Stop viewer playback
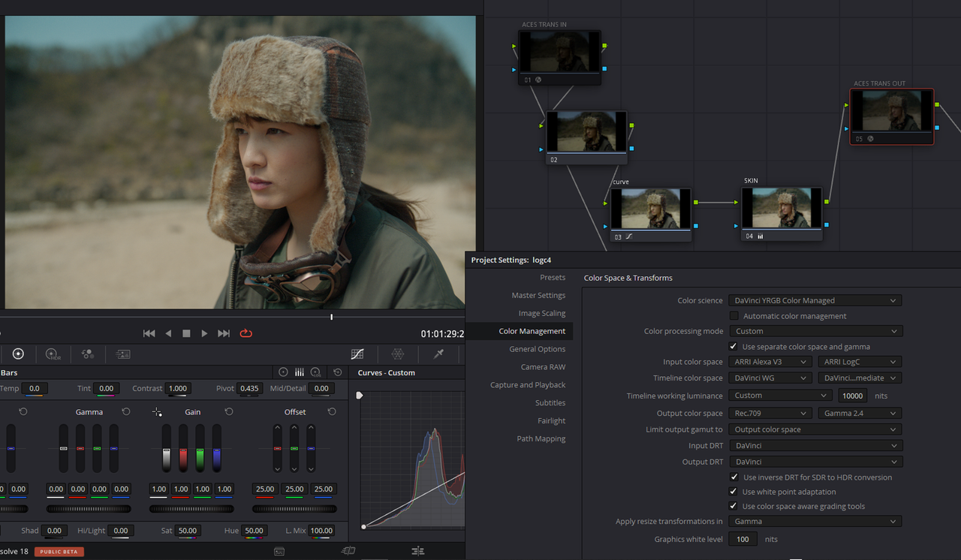Image resolution: width=961 pixels, height=560 pixels. point(186,333)
